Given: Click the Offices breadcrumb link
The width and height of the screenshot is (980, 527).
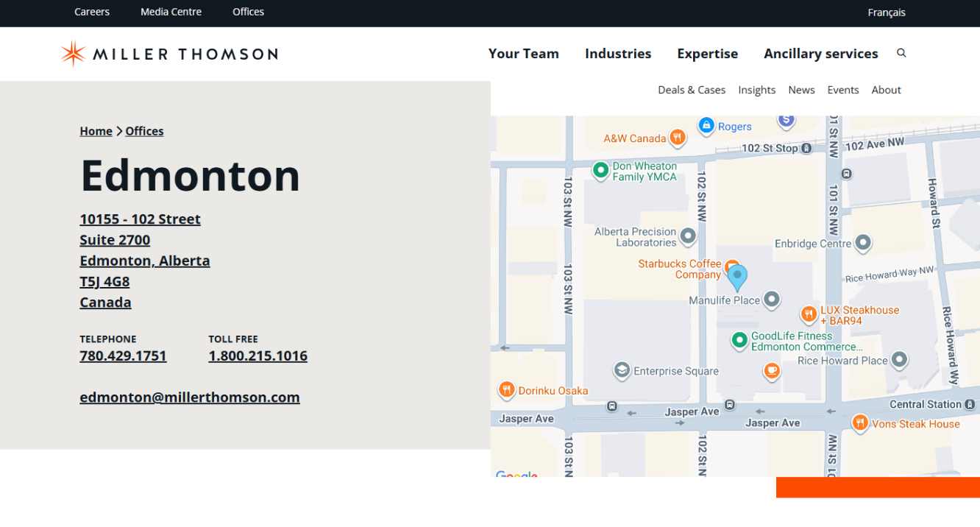Looking at the screenshot, I should (144, 131).
